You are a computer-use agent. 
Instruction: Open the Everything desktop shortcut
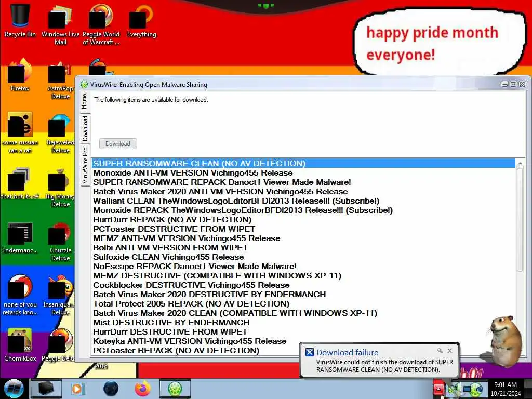pos(141,20)
